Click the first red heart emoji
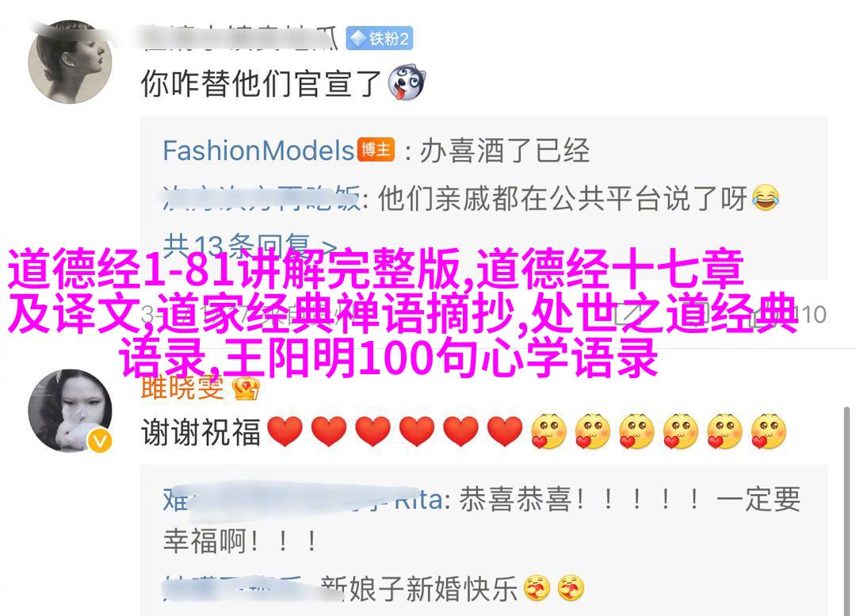This screenshot has width=856, height=616. [285, 432]
